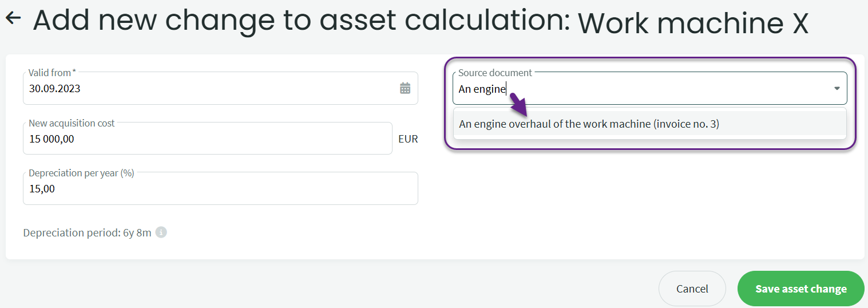Image resolution: width=868 pixels, height=308 pixels.
Task: Click the 'Source document' field label
Action: point(495,73)
